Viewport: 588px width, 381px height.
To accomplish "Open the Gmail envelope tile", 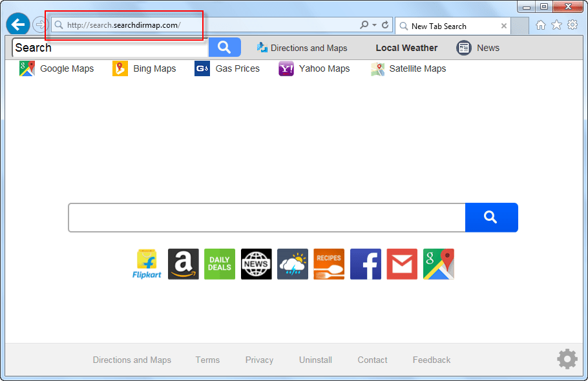I will click(402, 264).
